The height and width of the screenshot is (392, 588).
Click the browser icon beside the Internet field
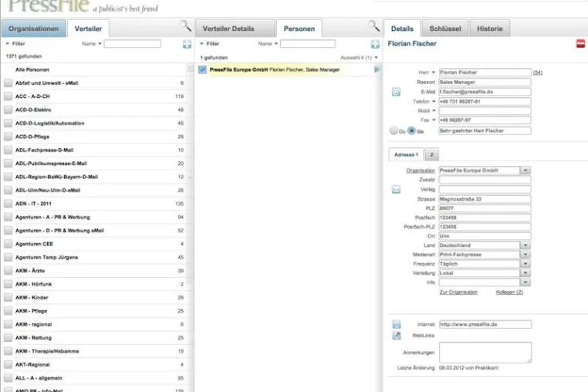coord(397,324)
